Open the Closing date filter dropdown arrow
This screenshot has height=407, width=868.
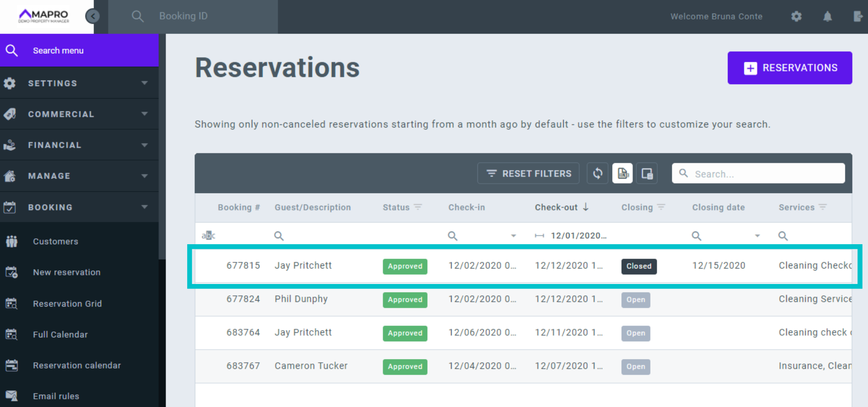click(x=757, y=236)
